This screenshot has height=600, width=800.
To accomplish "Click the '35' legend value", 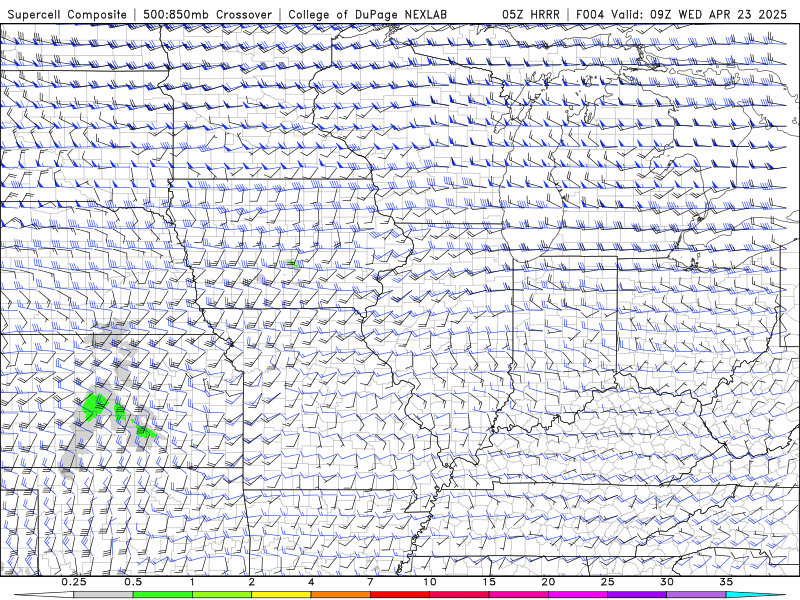I will 726,582.
